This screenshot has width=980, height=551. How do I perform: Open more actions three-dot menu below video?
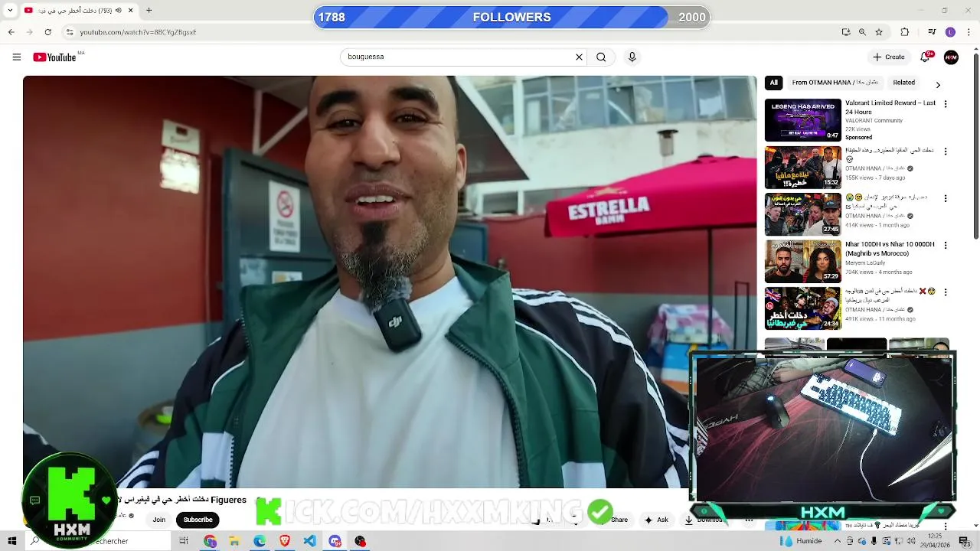749,520
